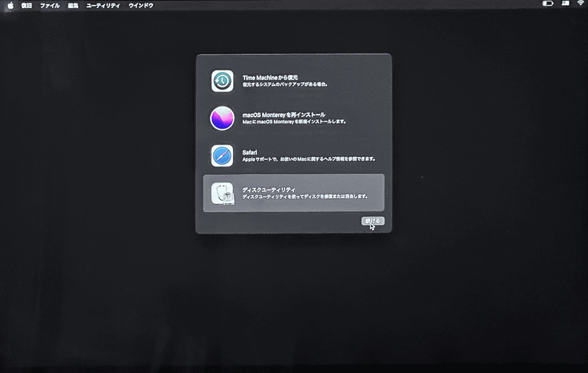The height and width of the screenshot is (373, 588).
Task: Open the 復旧 menu
Action: (x=26, y=6)
